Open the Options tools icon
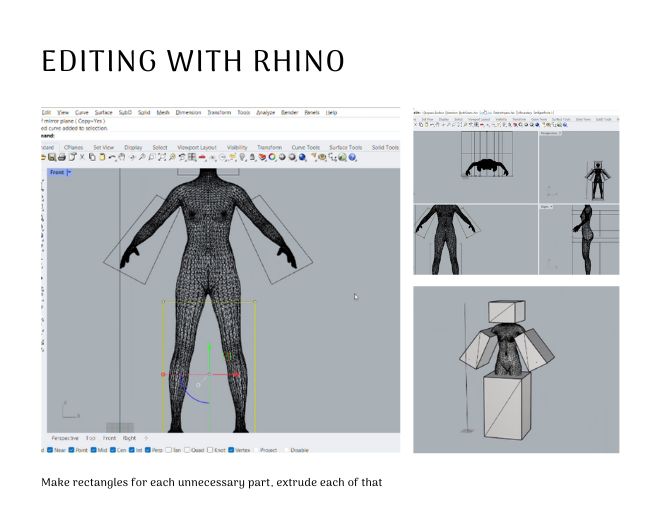 click(322, 157)
